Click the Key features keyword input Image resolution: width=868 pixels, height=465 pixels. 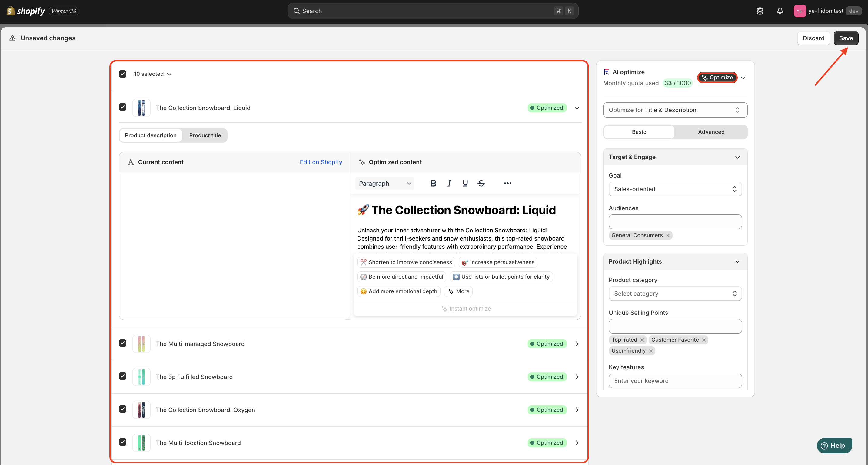click(x=675, y=381)
